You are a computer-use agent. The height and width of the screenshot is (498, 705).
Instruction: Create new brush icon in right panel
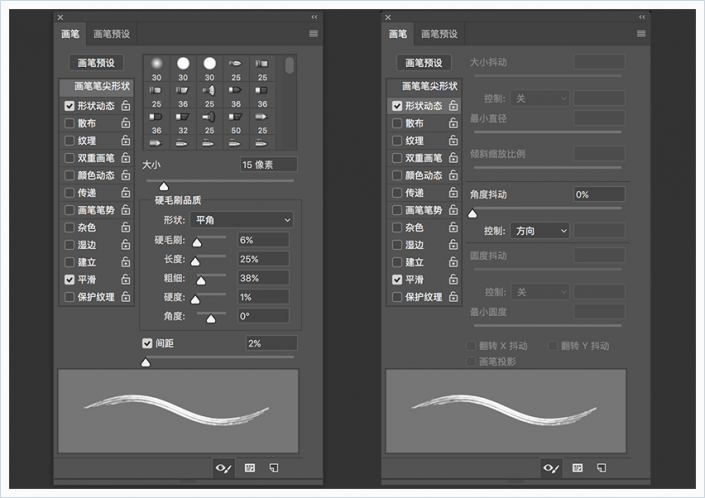(x=601, y=468)
